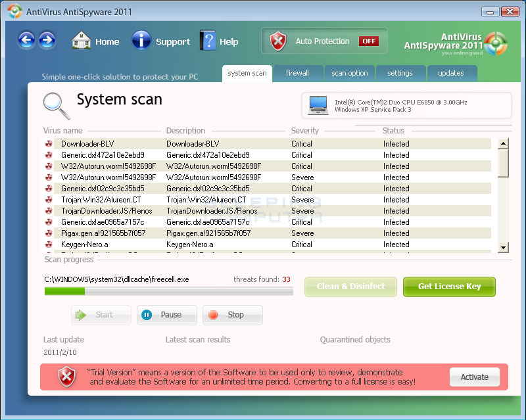Click the back navigation arrow
The image size is (526, 420).
[x=26, y=41]
